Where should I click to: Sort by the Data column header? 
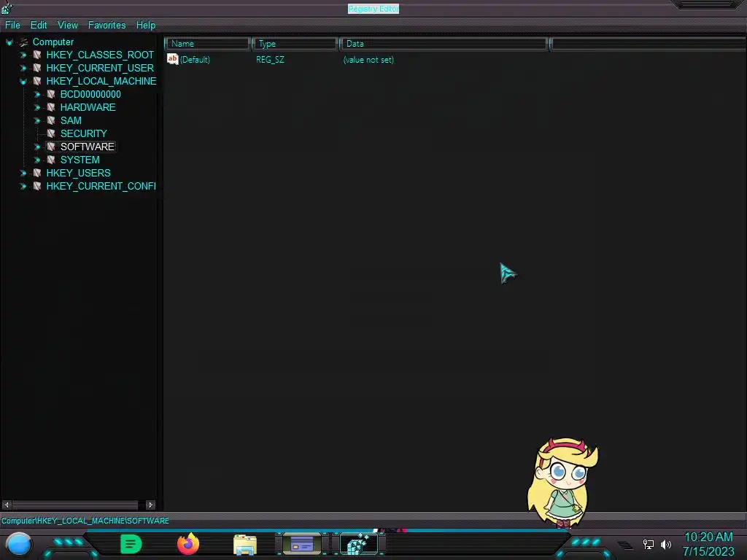point(444,44)
